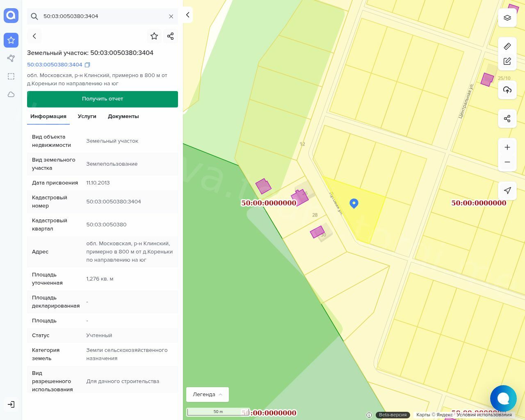Clear the search field with X
Screen dimensions: 525x420
[171, 16]
